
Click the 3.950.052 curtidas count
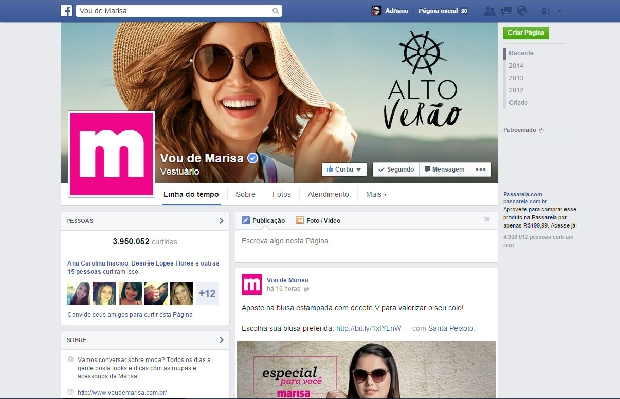click(145, 241)
